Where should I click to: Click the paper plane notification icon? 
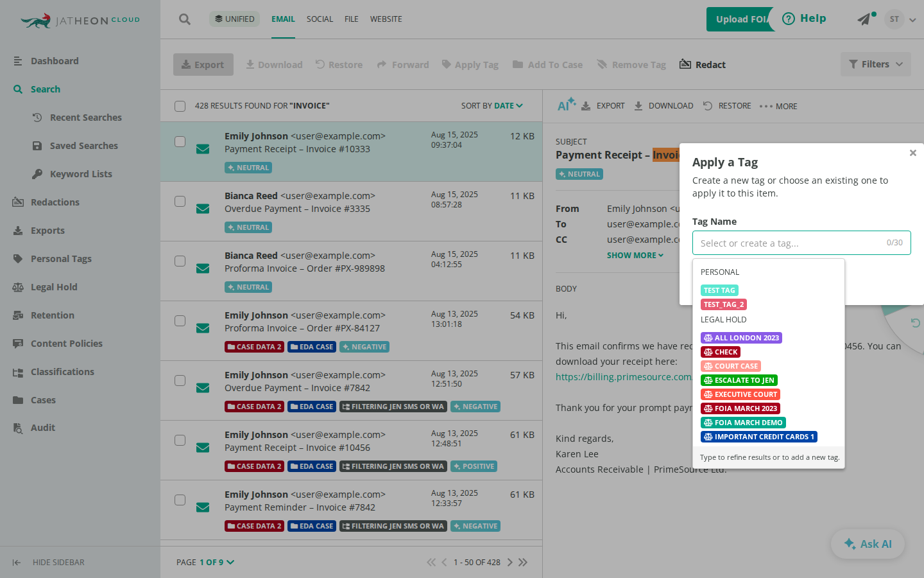pos(866,19)
